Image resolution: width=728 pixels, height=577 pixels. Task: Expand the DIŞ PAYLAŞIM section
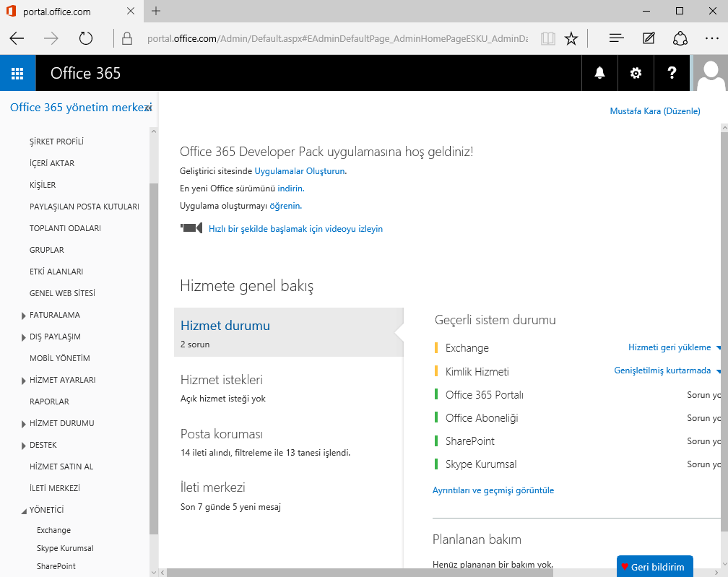[x=23, y=337]
